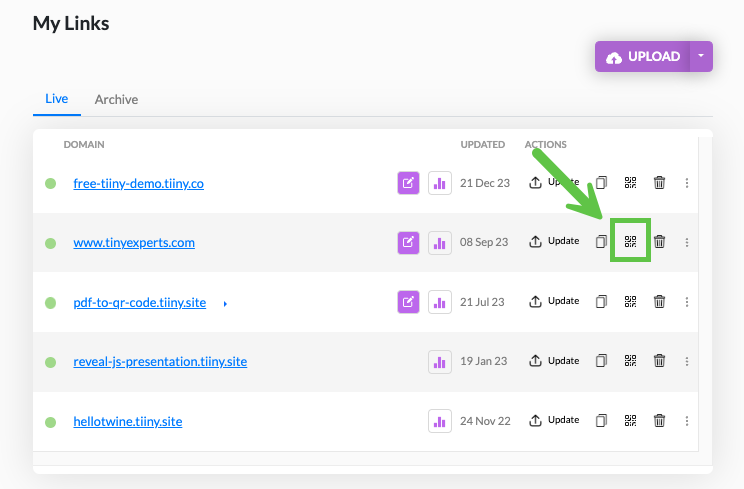
Task: Click Update for www.tinyexperts.com
Action: click(x=554, y=241)
